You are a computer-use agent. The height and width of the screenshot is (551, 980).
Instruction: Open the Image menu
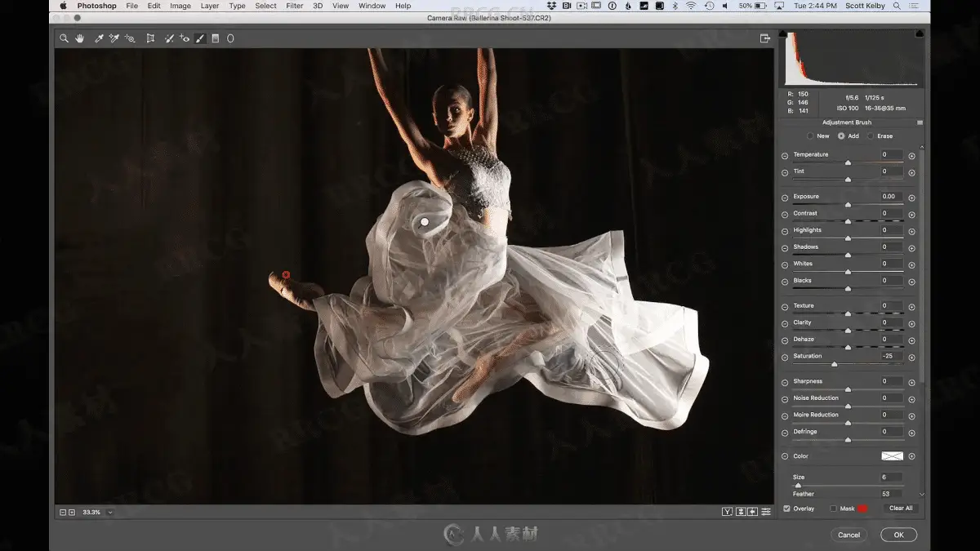[x=180, y=6]
